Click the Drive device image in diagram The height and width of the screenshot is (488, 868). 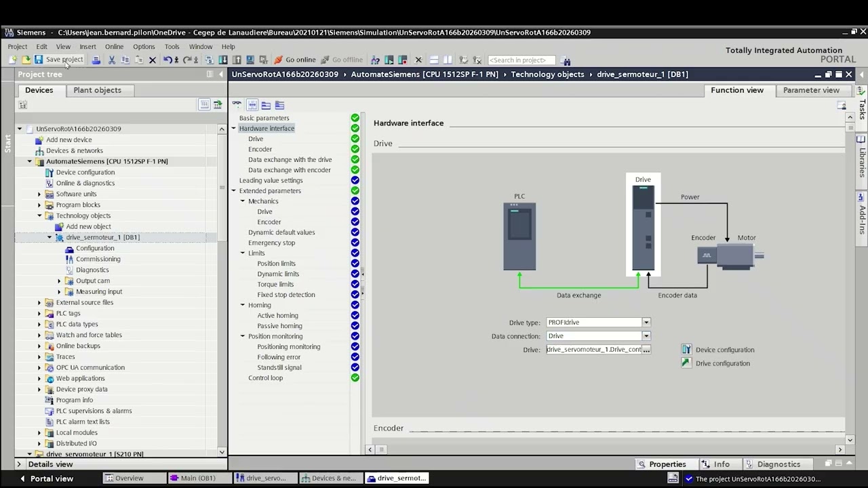click(643, 228)
